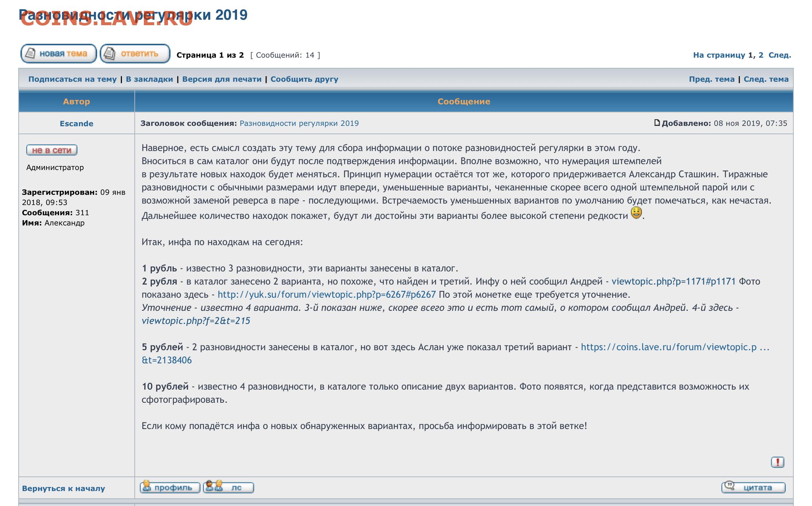Image resolution: width=812 pixels, height=506 pixels.
Task: Click the 'не в сети' offline status icon
Action: click(x=52, y=150)
